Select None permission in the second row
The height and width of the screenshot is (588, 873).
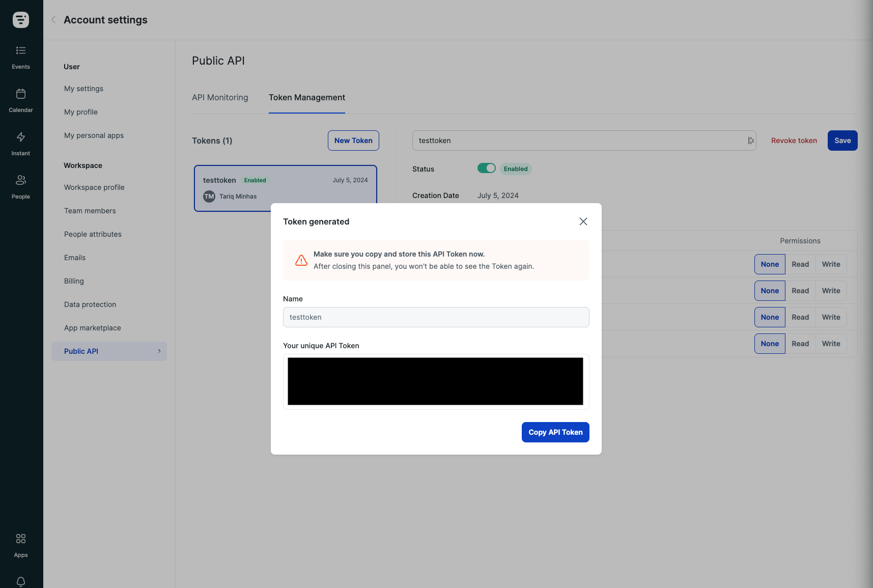(x=770, y=291)
